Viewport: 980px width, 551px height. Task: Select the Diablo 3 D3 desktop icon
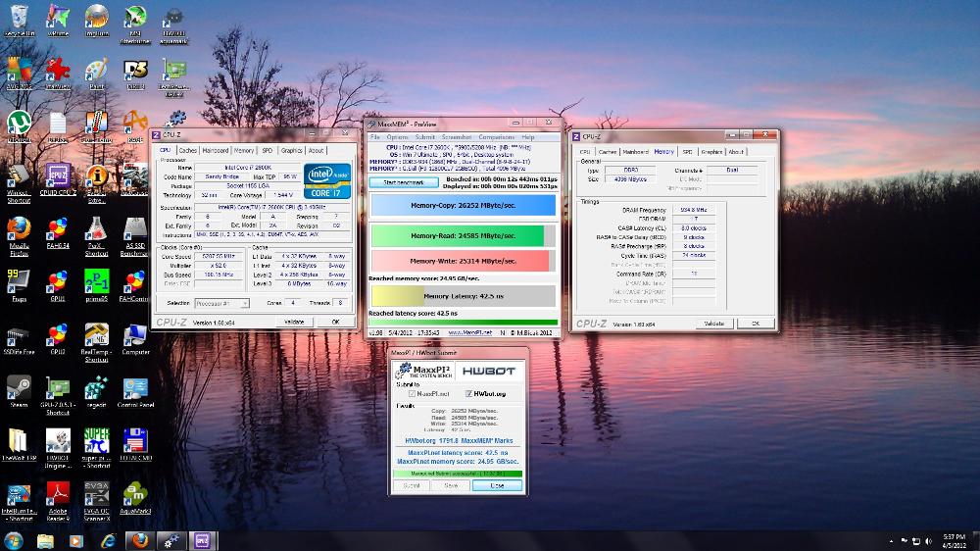(135, 73)
